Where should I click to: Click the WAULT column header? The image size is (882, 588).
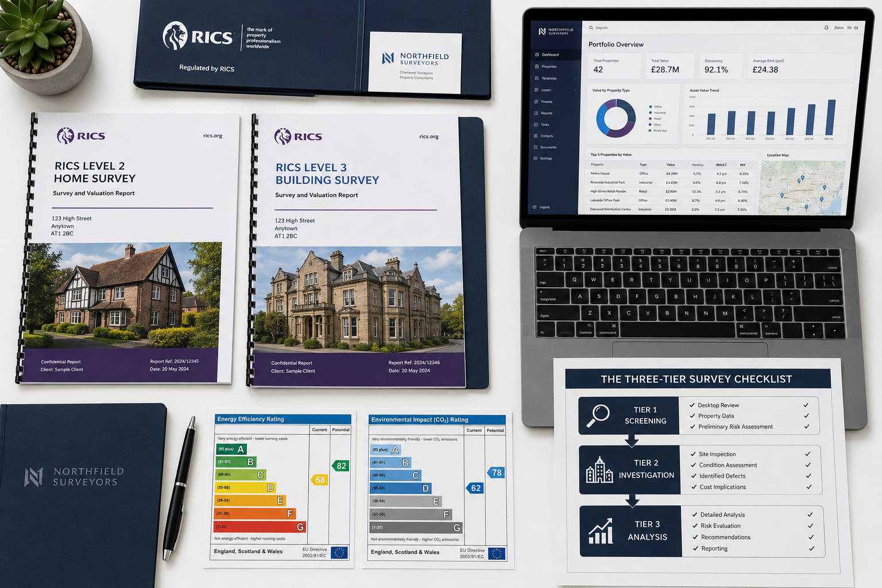[x=721, y=165]
